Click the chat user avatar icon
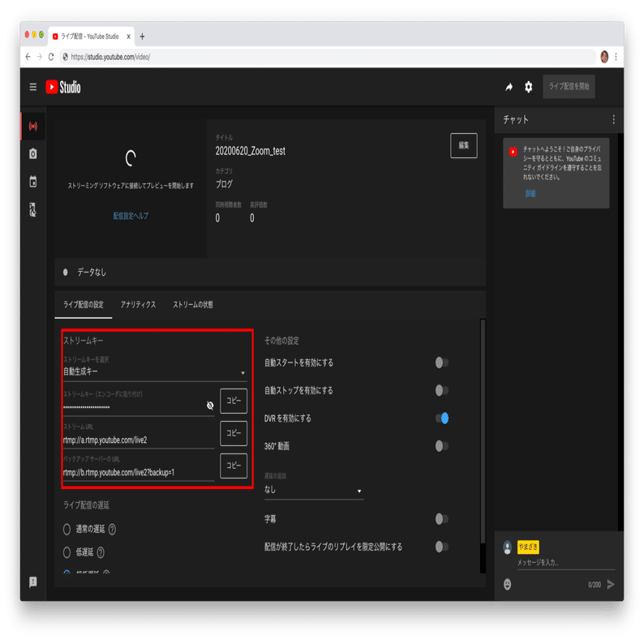Image resolution: width=644 pixels, height=644 pixels. coord(508,547)
